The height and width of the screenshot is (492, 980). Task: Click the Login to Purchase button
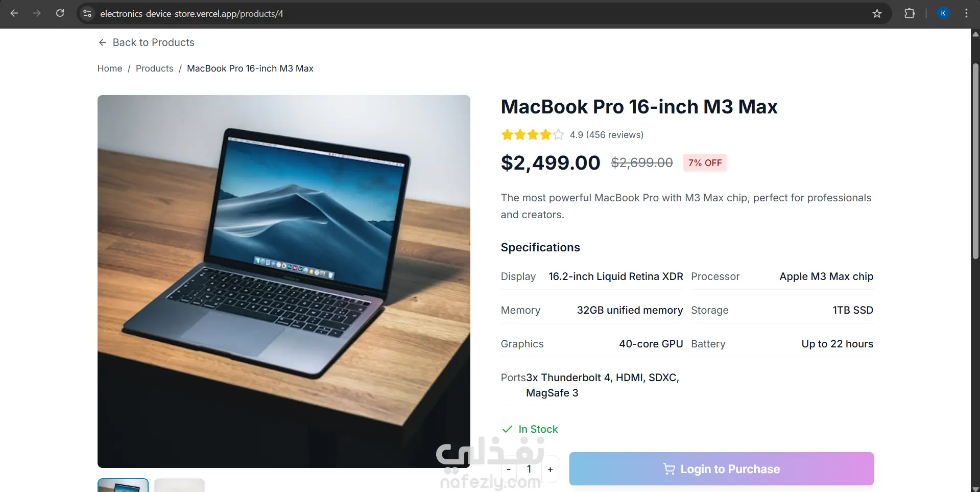click(721, 469)
